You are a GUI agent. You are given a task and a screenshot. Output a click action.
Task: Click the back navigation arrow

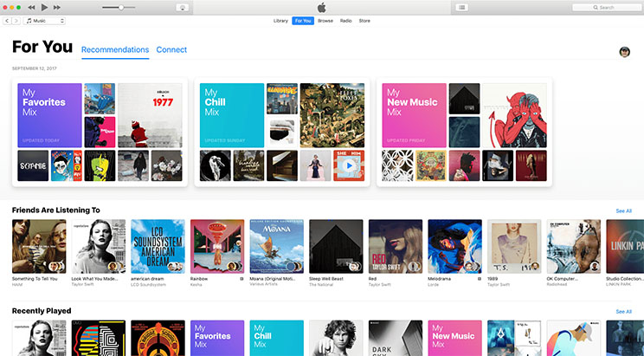[7, 20]
